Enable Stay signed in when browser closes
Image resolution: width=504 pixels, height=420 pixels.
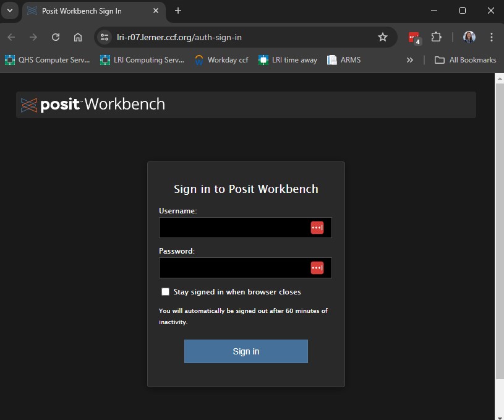[165, 292]
